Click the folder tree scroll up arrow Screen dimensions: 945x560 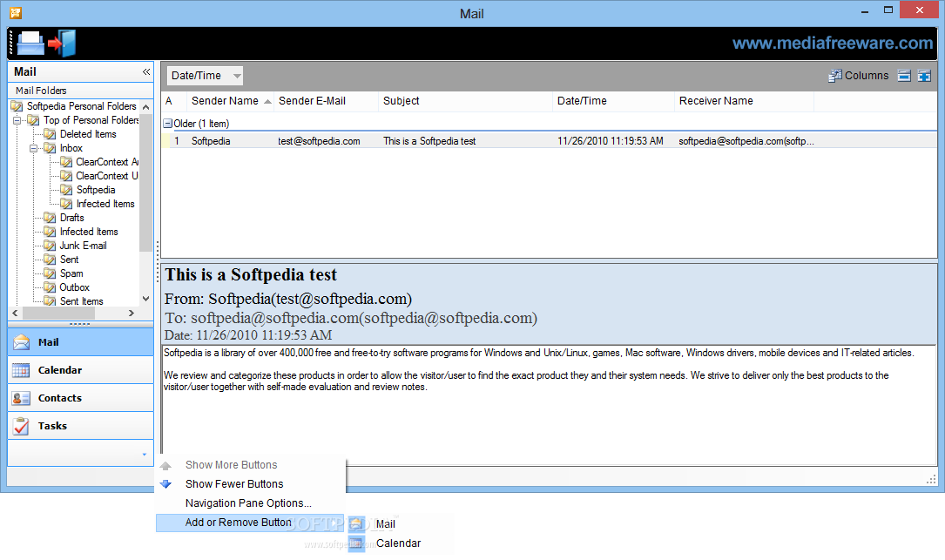(145, 107)
